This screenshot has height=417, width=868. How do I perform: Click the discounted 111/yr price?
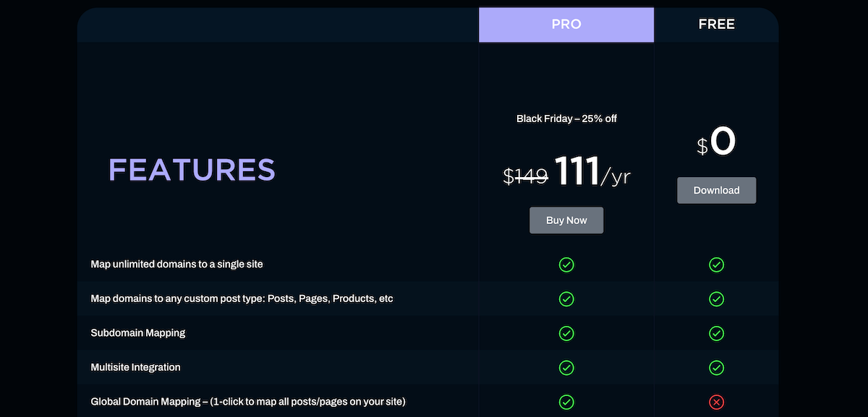[593, 173]
